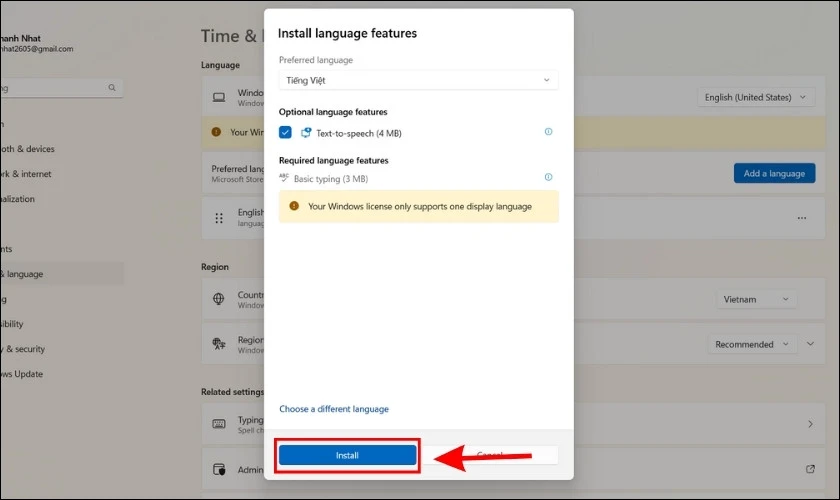
Task: Click "Your Windows license only supports one display language" text
Action: pos(419,206)
